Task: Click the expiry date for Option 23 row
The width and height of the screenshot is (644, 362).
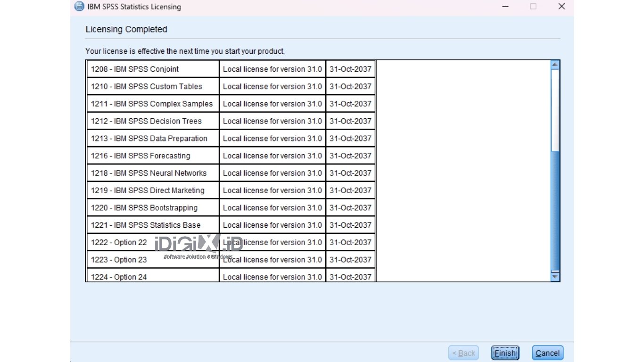Action: [350, 260]
